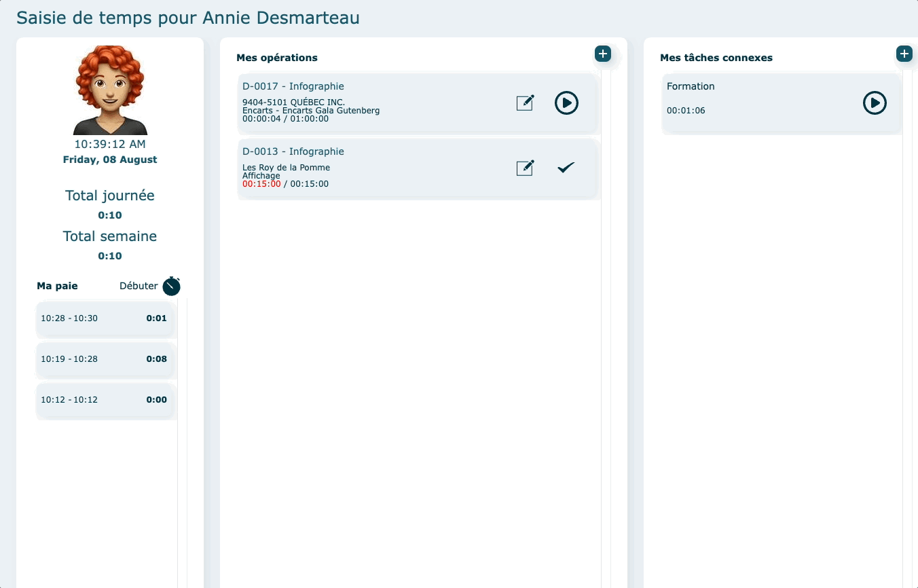Click the Ma paie list scrollbar
Screen dimensions: 918x588
click(x=182, y=441)
